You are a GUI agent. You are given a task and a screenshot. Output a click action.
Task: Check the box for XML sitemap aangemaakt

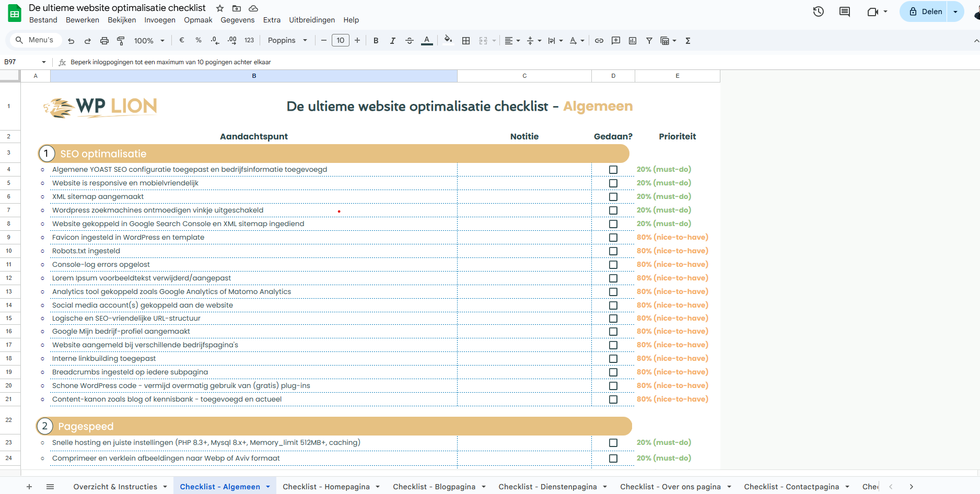(613, 197)
